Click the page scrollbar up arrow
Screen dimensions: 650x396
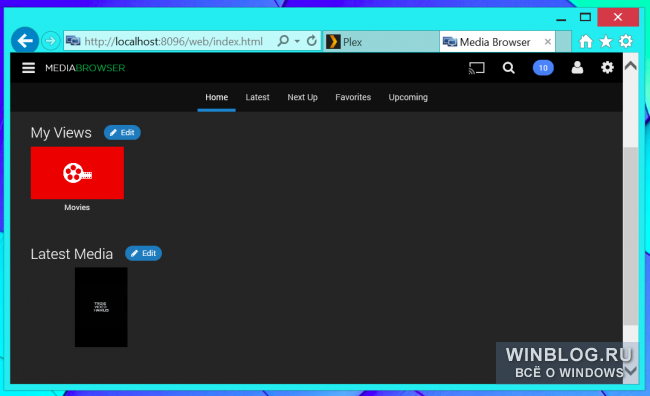pos(631,66)
